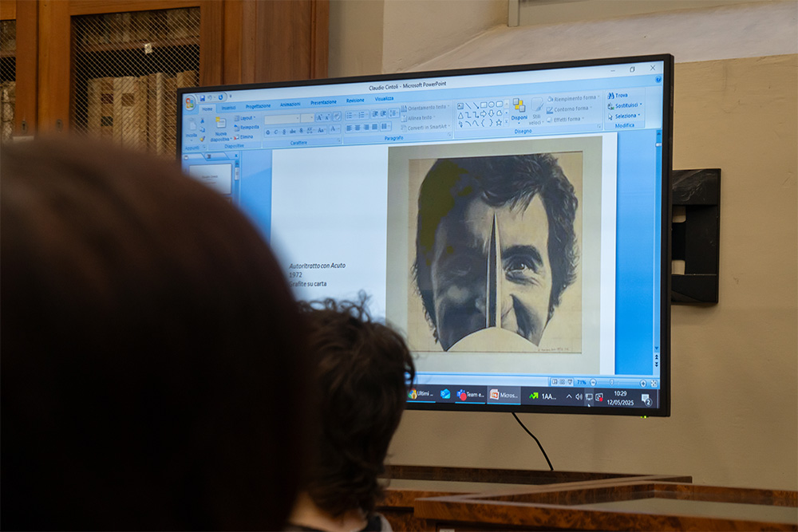The image size is (798, 532).
Task: Open the Revisione ribbon tab
Action: tap(355, 100)
